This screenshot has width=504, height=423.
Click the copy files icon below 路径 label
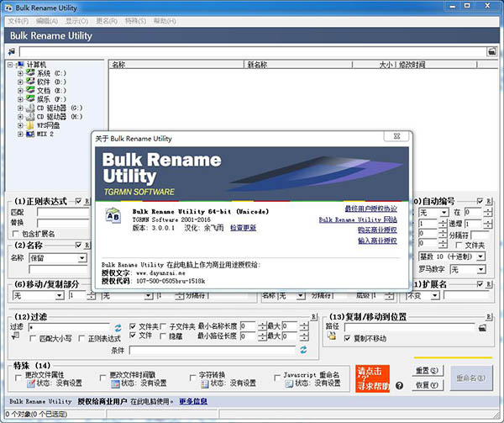click(332, 336)
